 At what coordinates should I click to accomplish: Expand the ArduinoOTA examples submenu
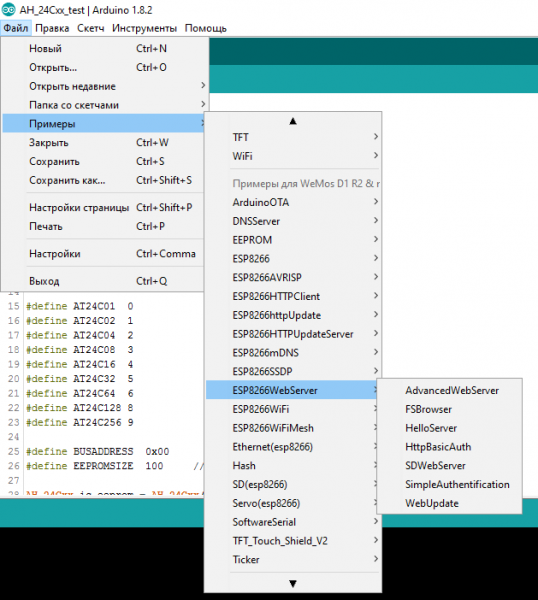click(293, 202)
